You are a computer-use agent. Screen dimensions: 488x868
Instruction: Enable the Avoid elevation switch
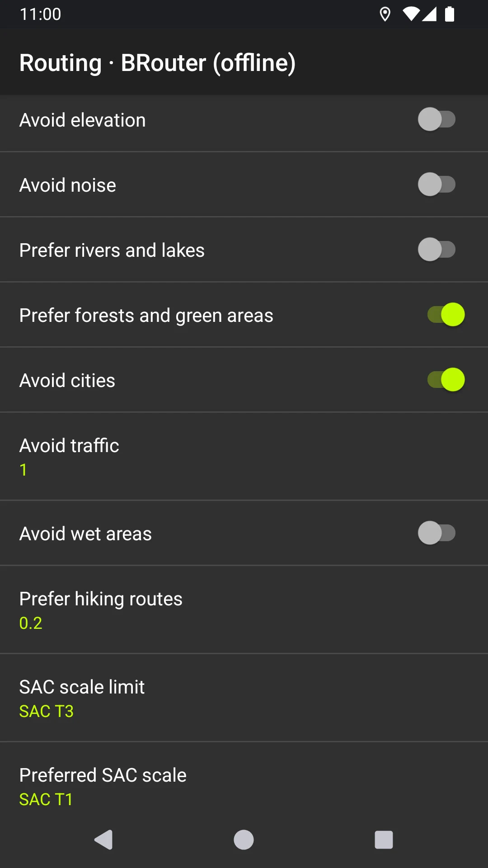436,120
